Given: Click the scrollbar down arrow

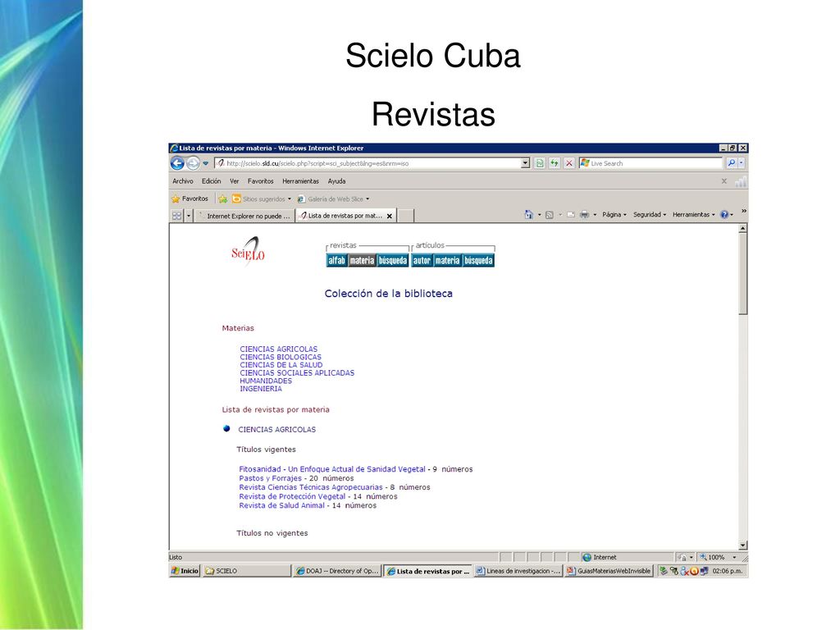Looking at the screenshot, I should [742, 546].
